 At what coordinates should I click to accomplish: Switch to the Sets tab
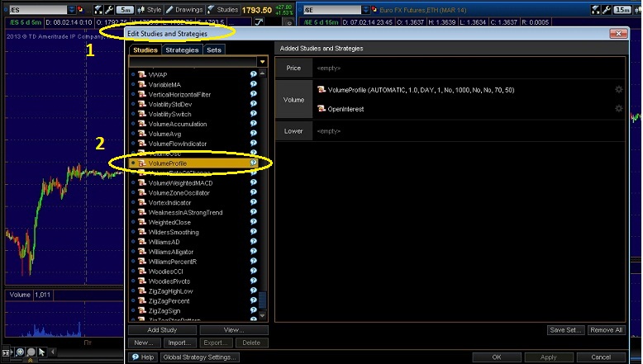tap(214, 50)
